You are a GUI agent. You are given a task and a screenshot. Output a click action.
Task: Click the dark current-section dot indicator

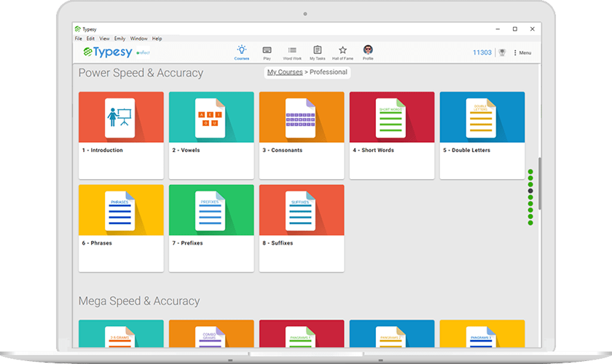click(530, 191)
